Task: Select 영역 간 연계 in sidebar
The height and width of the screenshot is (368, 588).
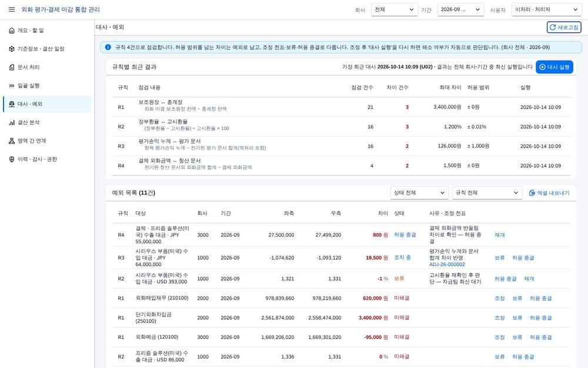Action: coord(47,141)
